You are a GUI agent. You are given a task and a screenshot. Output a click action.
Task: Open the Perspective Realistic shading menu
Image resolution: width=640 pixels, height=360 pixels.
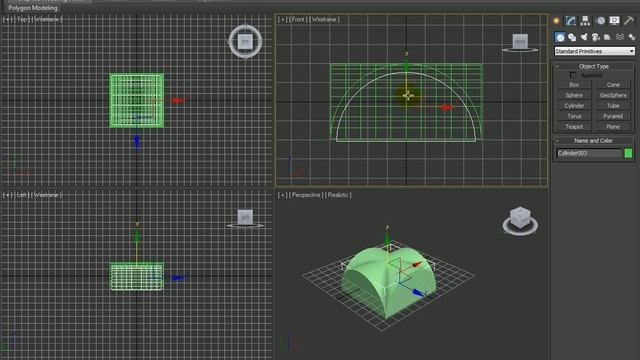pos(338,195)
